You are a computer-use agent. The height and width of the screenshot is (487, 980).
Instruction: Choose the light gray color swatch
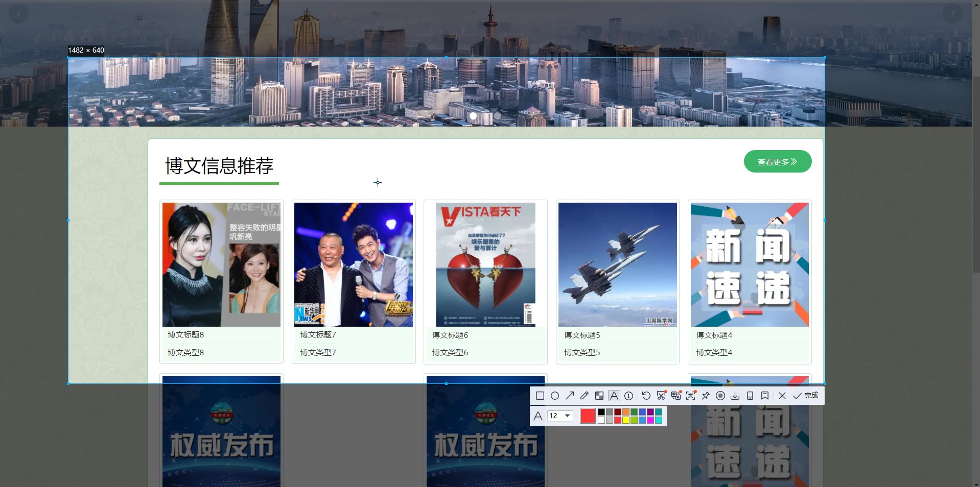click(610, 420)
